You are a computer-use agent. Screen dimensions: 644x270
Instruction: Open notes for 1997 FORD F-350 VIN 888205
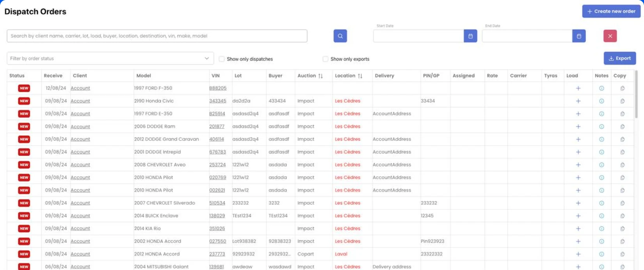[x=601, y=88]
